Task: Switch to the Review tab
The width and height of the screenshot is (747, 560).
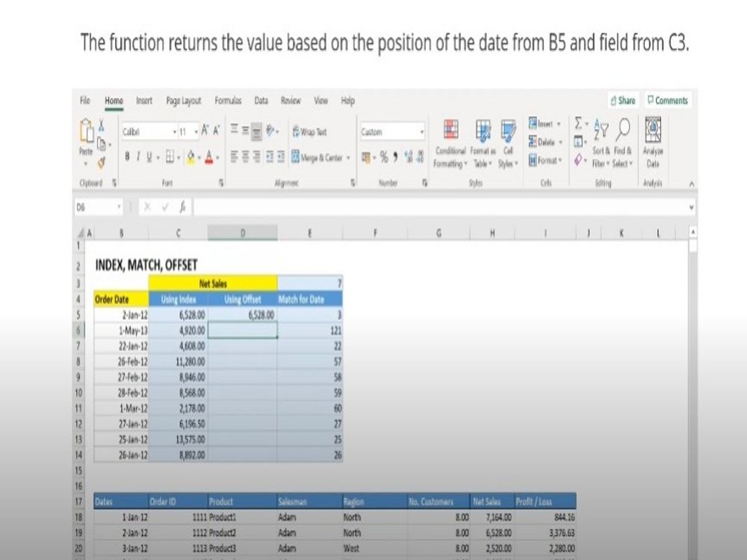Action: [291, 101]
